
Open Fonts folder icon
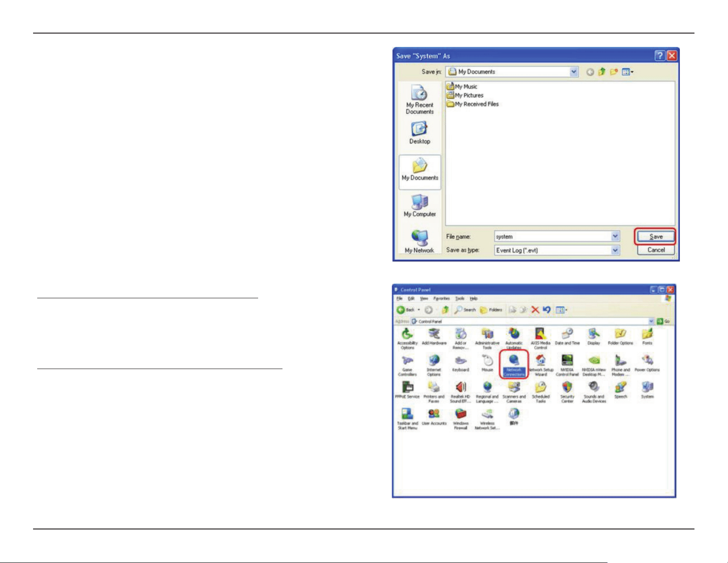point(647,337)
